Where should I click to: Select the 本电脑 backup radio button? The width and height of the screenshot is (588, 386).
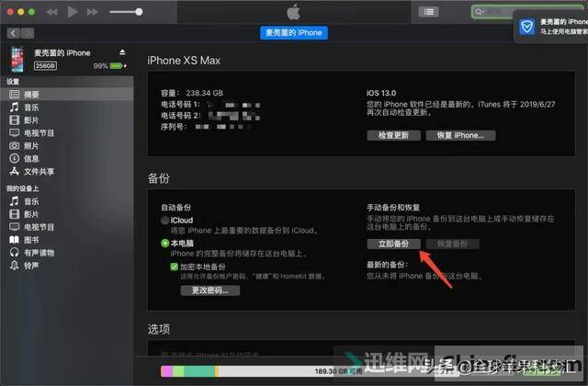[164, 243]
